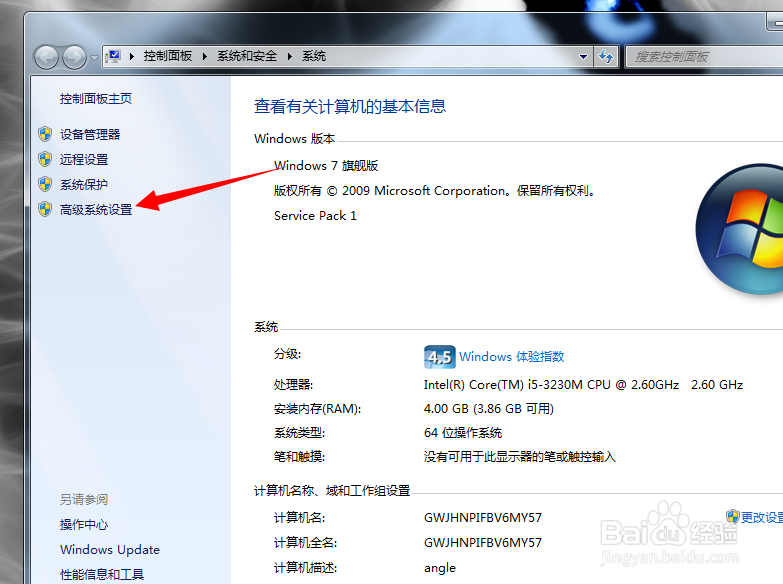
Task: Open 远程设置
Action: coord(84,159)
